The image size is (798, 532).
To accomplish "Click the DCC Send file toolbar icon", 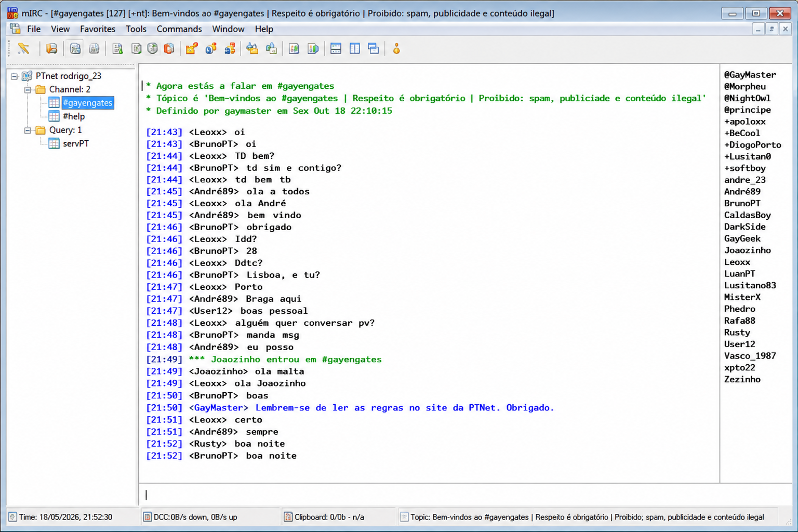I will click(192, 49).
